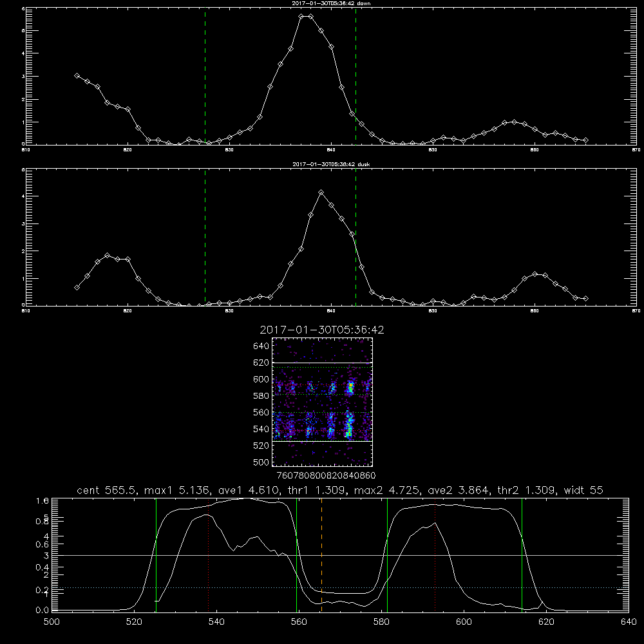This screenshot has height=644, width=644.
Task: Click the '600' x-axis label of bottom plot
Action: [464, 622]
